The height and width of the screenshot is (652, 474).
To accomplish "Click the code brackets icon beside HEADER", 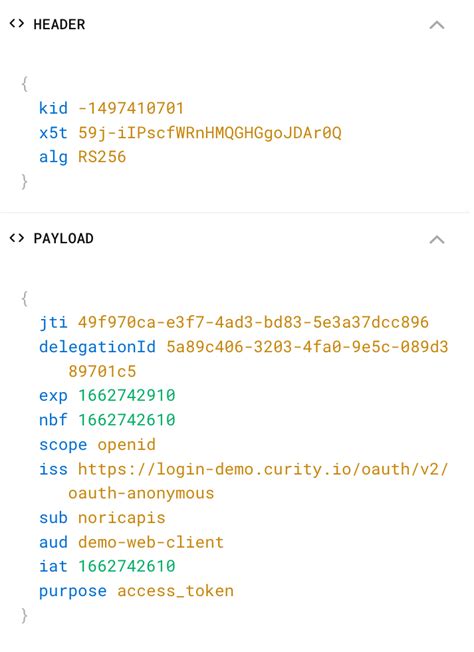I will pos(17,24).
